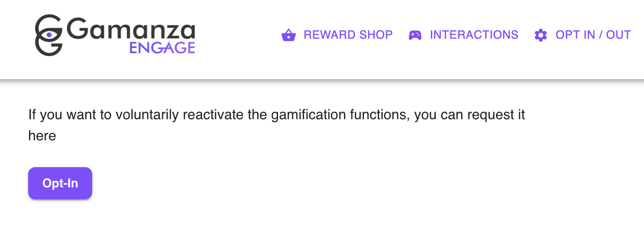Viewport: 644px width, 234px height.
Task: Click the gear icon for Opt In/Out
Action: [x=540, y=35]
